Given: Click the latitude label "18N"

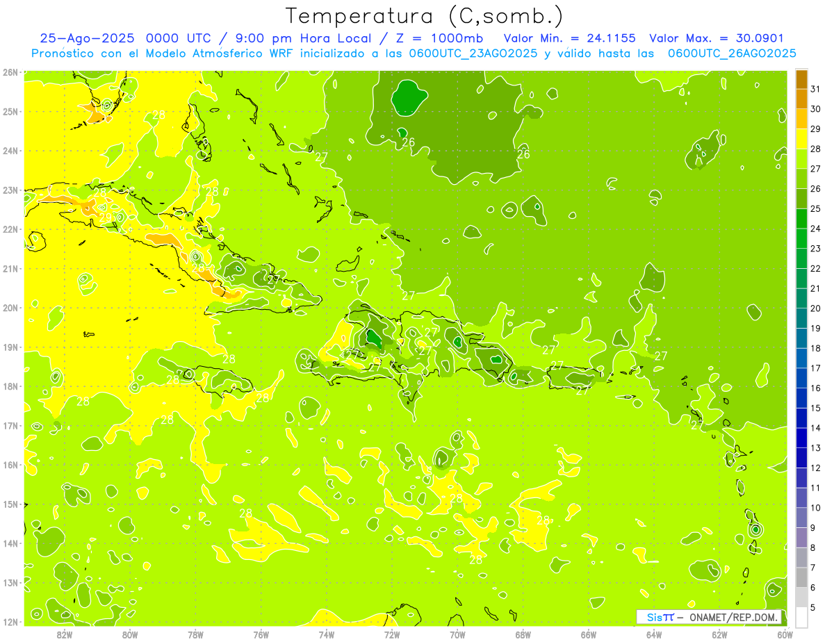Looking at the screenshot, I should (x=10, y=386).
